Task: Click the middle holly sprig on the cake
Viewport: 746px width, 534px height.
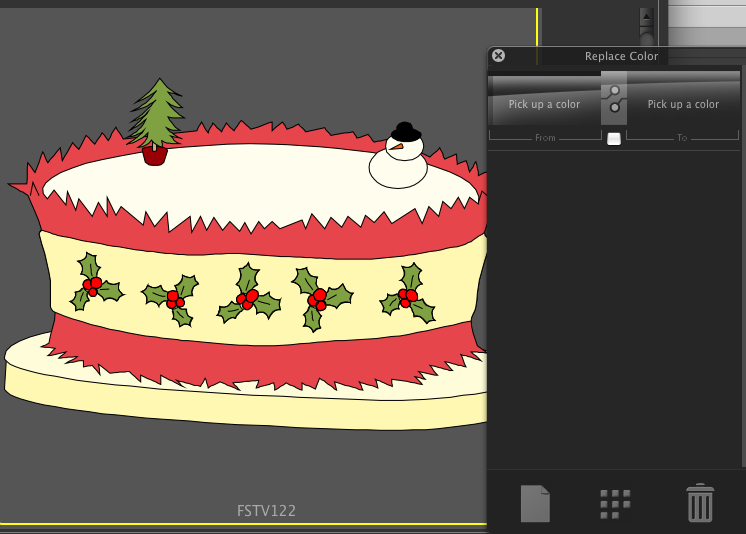Action: click(x=246, y=295)
